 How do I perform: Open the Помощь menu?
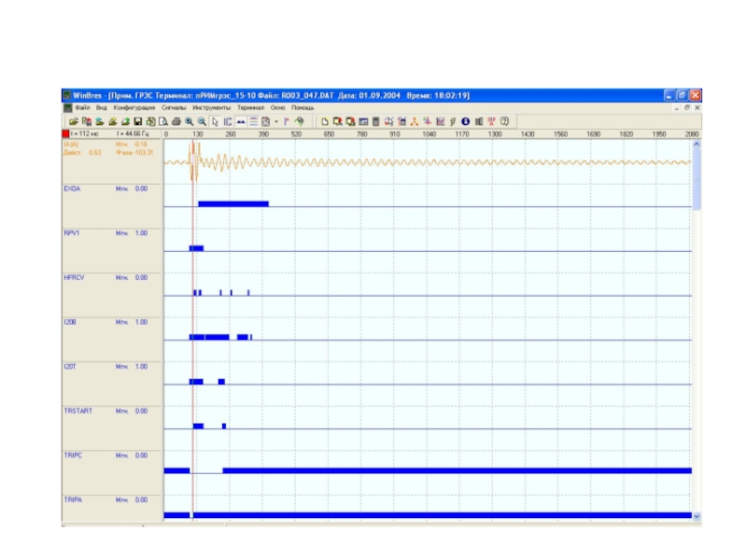[303, 108]
